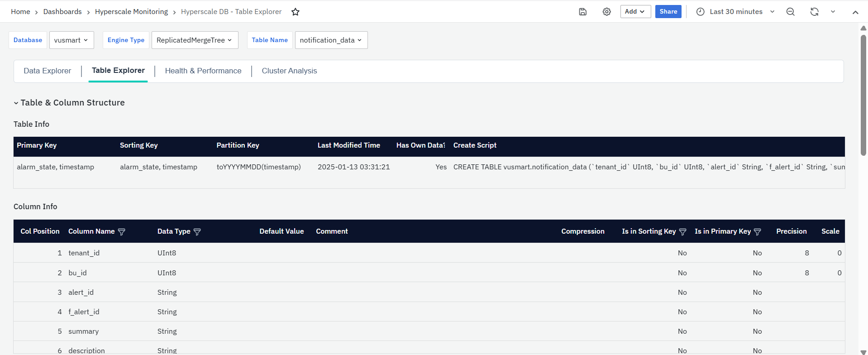Collapse Table & Column Structure section
This screenshot has height=355, width=868.
(x=16, y=103)
